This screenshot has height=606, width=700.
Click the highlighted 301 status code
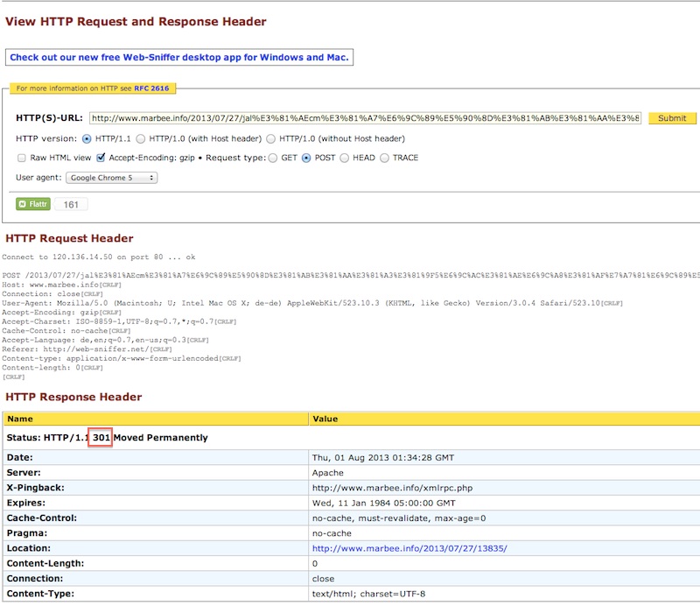(101, 437)
